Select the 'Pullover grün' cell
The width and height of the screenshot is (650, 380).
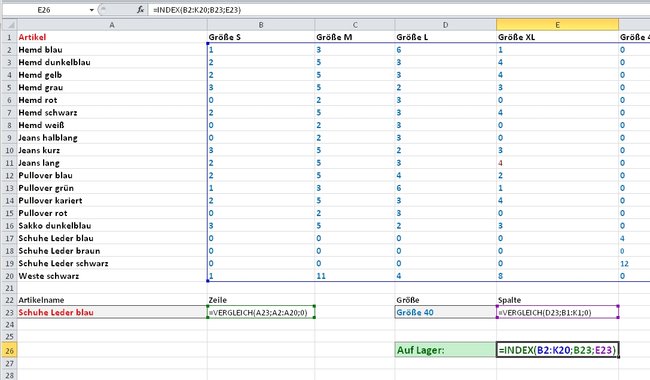112,188
